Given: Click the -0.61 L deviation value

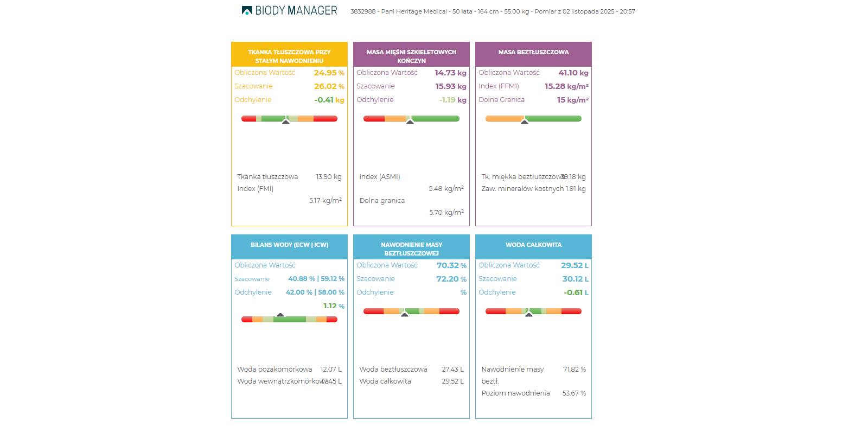Looking at the screenshot, I should [576, 292].
